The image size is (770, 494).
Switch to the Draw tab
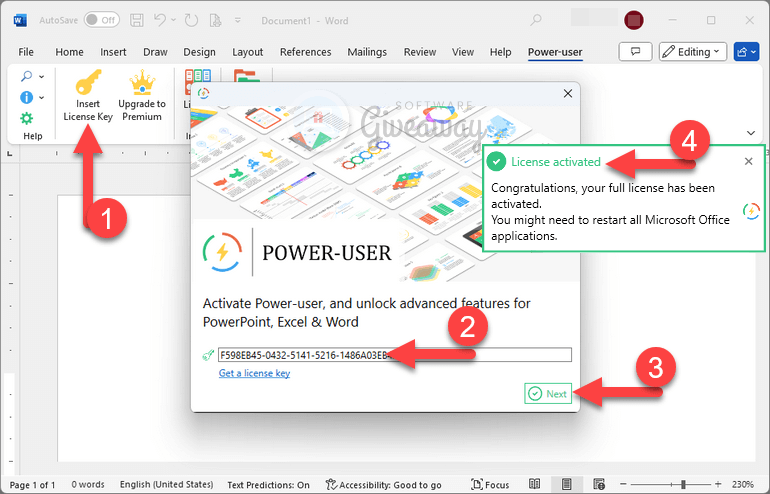click(155, 52)
